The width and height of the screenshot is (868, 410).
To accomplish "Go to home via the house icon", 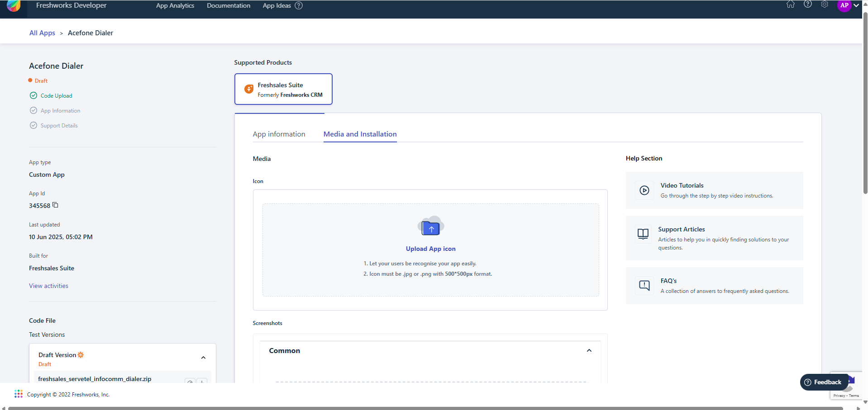I will (x=791, y=5).
